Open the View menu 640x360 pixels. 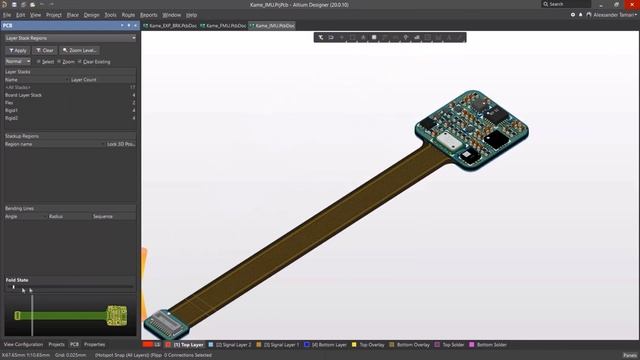[x=36, y=15]
